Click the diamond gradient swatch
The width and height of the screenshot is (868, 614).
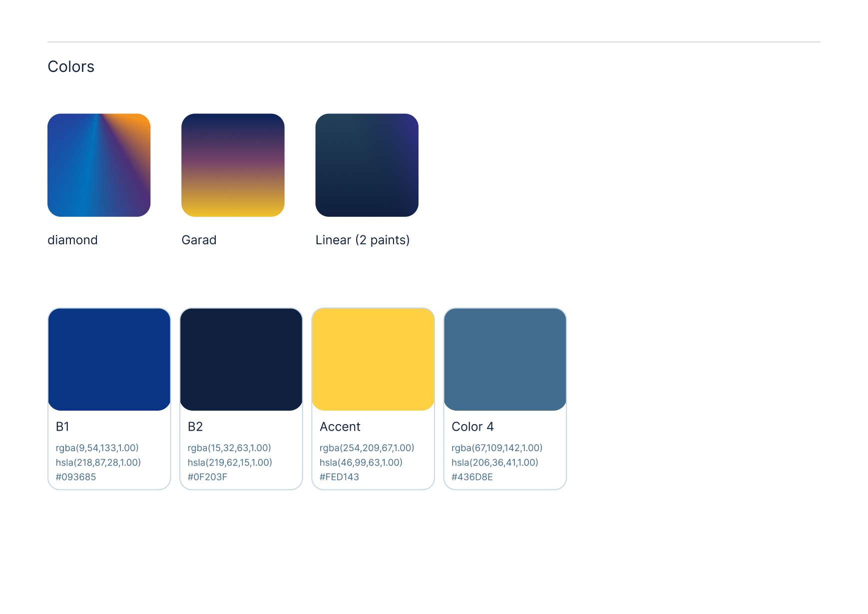pos(99,165)
